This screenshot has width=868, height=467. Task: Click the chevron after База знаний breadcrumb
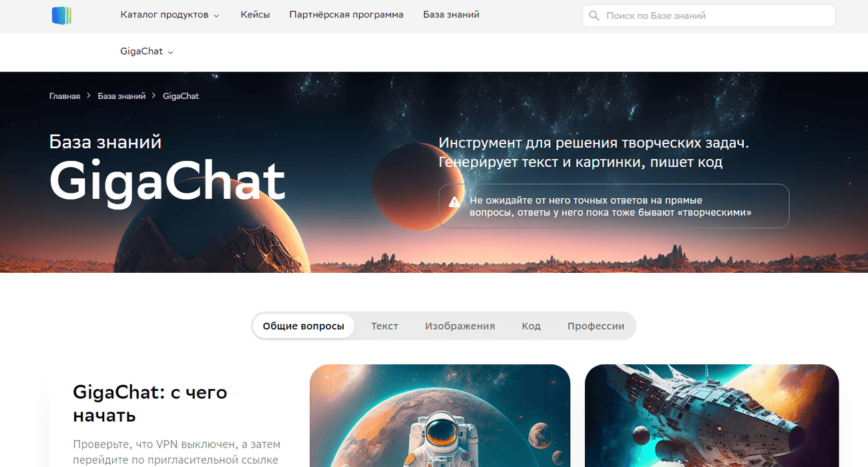[x=154, y=96]
